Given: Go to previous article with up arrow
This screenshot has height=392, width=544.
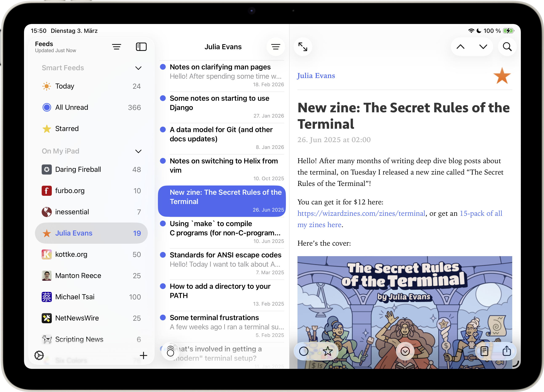Looking at the screenshot, I should 461,47.
